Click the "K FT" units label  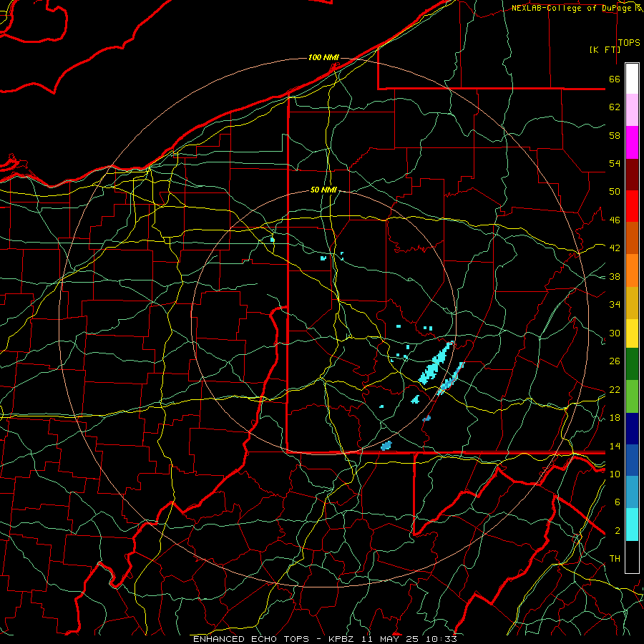[x=605, y=49]
